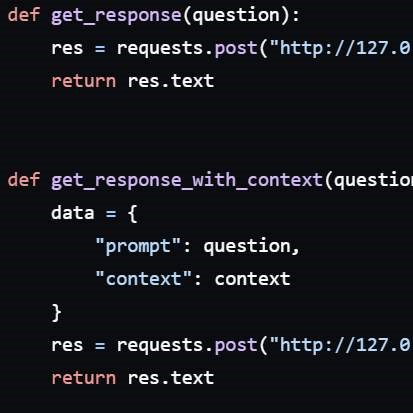This screenshot has width=413, height=413.
Task: Click the data variable name
Action: (x=73, y=213)
